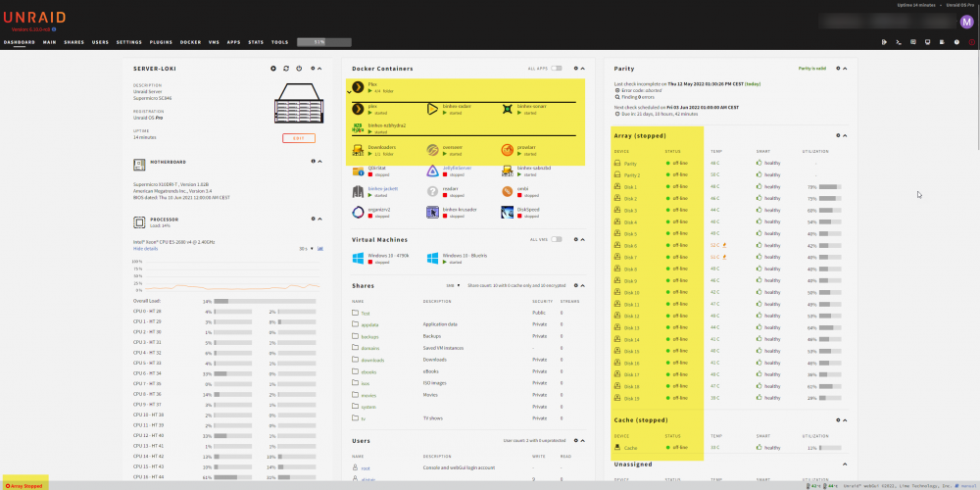Collapse the Motherboard section
This screenshot has width=980, height=490.
coord(320,162)
